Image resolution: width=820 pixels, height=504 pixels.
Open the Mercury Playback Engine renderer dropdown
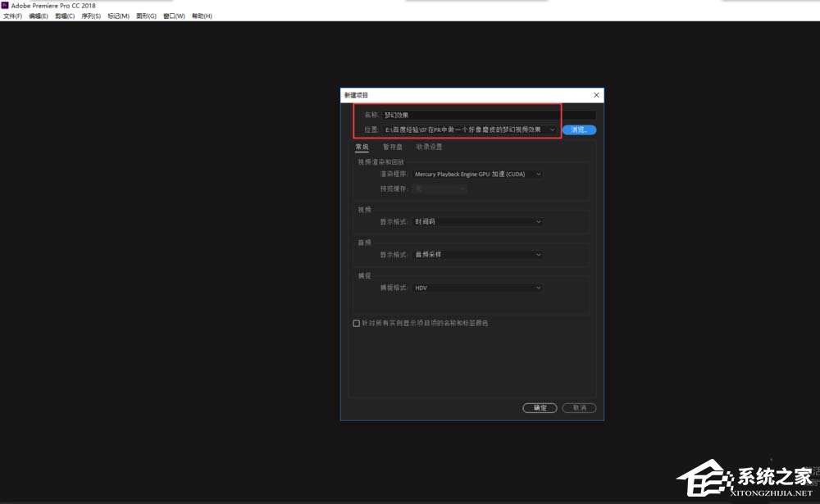(x=477, y=174)
